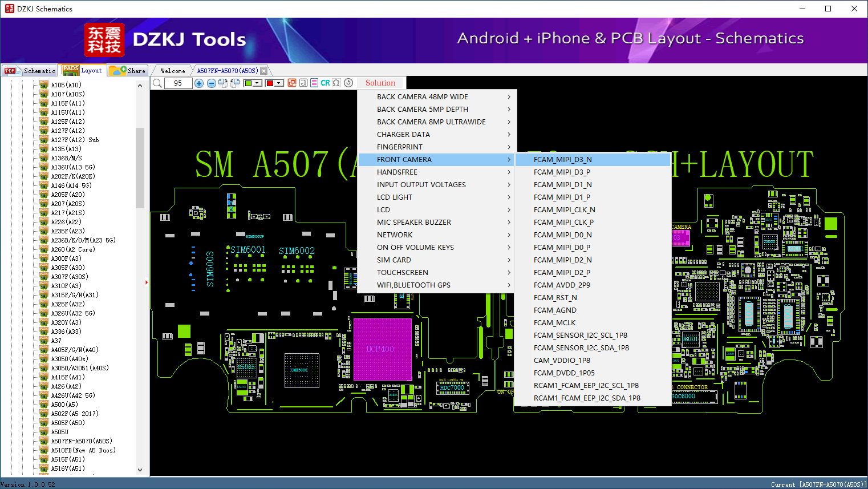Open the SIM CARD submenu
The image size is (868, 489).
[x=437, y=260]
